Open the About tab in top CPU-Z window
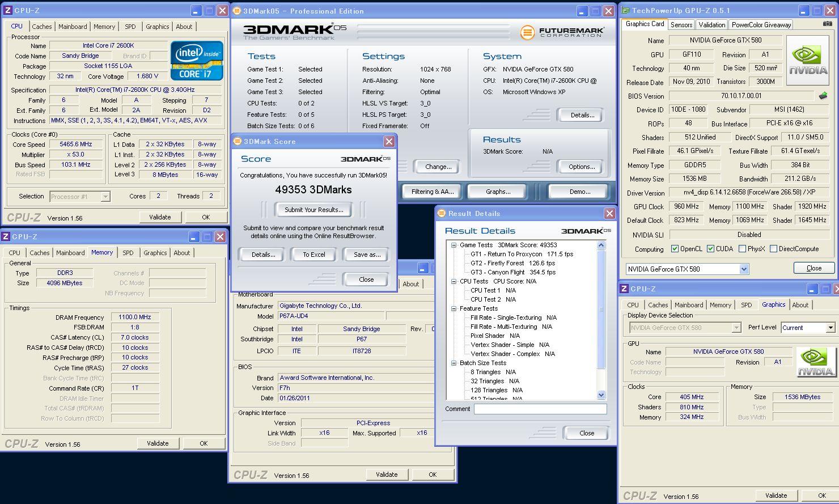Screen dimensions: 839x504 point(184,27)
